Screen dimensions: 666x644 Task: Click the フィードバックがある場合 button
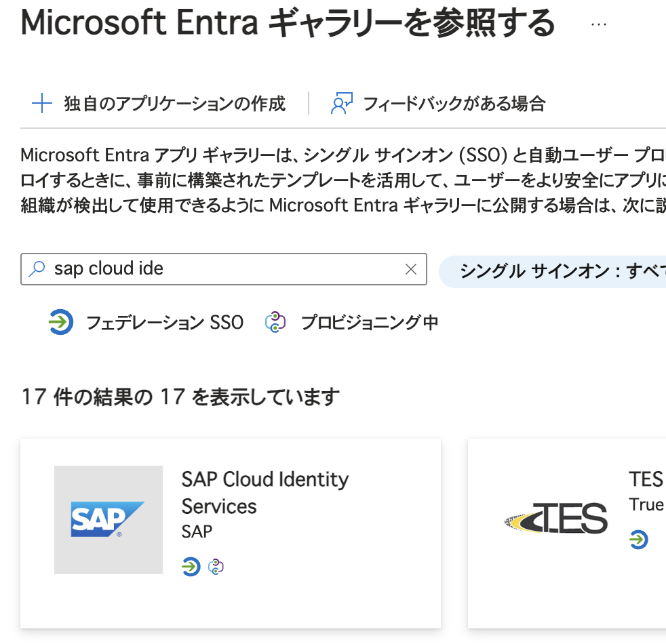(x=454, y=104)
